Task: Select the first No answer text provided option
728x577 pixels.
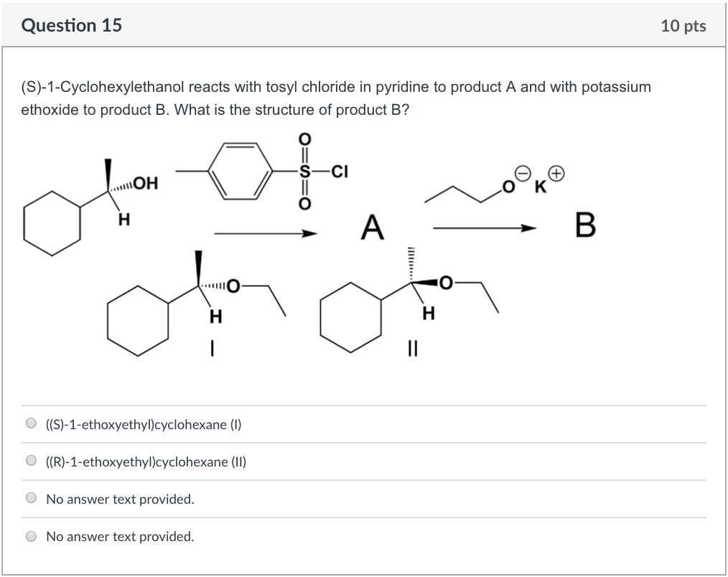Action: click(x=32, y=497)
